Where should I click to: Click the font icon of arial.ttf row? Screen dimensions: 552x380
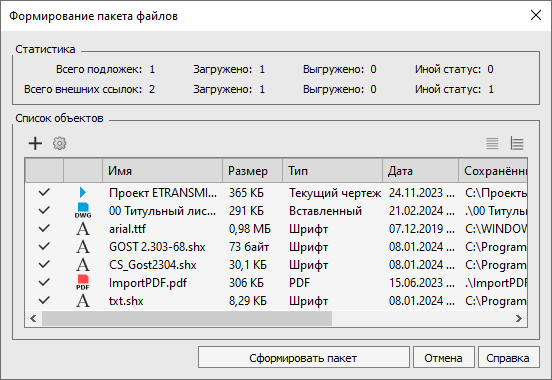click(x=83, y=229)
